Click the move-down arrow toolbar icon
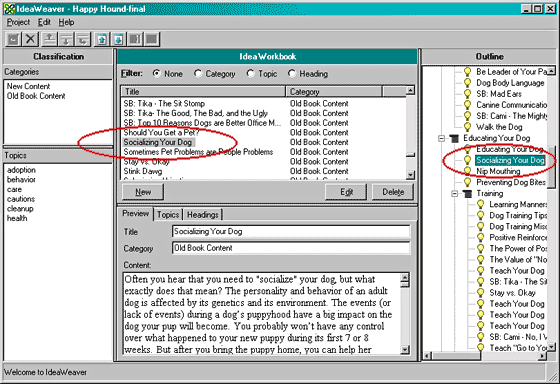 pos(66,39)
